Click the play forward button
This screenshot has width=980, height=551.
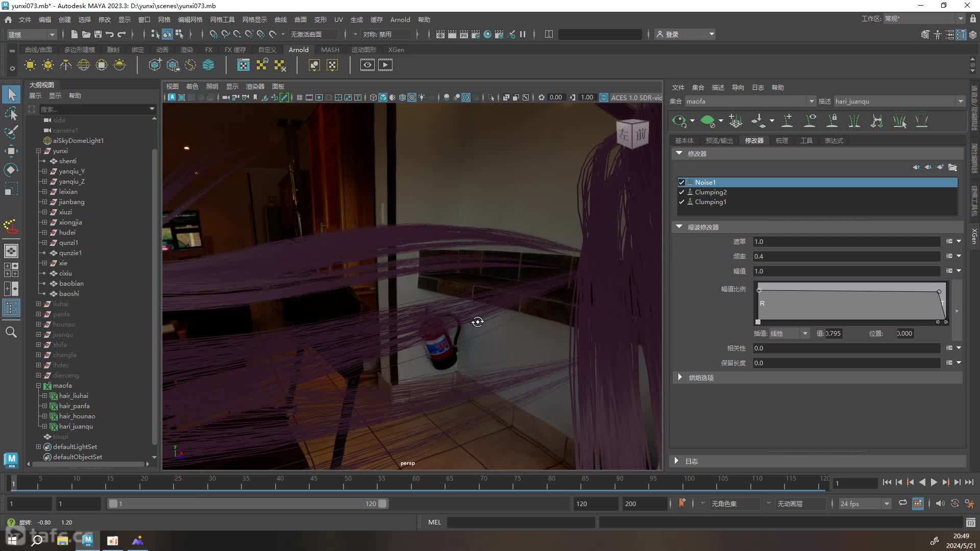click(934, 482)
